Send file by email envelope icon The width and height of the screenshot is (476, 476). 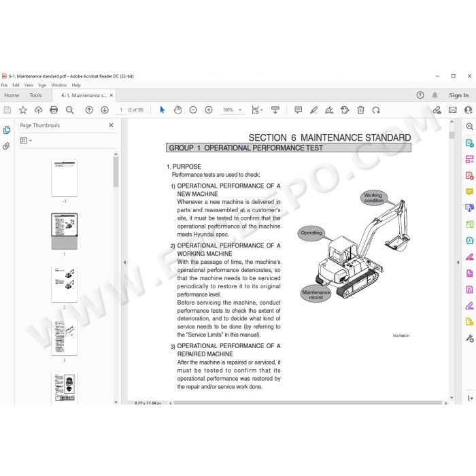[x=452, y=110]
